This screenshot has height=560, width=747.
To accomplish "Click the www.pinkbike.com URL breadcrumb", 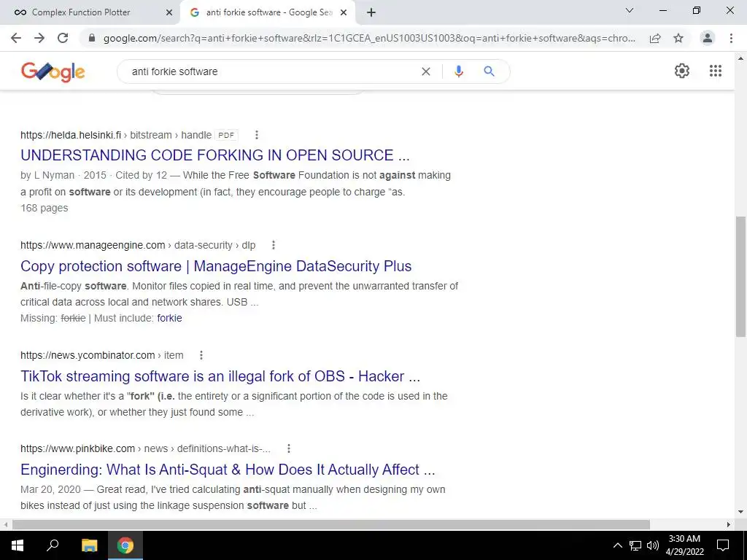I will click(145, 448).
